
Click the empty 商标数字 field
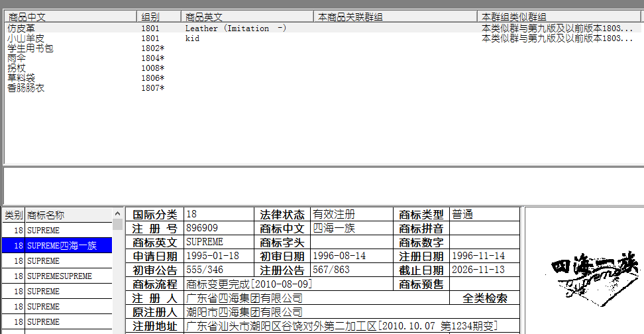pos(484,242)
